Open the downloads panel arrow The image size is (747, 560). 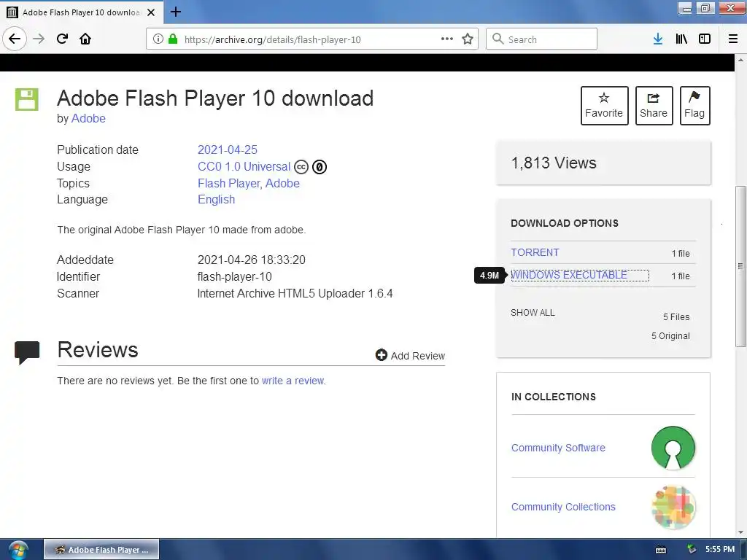(x=658, y=39)
